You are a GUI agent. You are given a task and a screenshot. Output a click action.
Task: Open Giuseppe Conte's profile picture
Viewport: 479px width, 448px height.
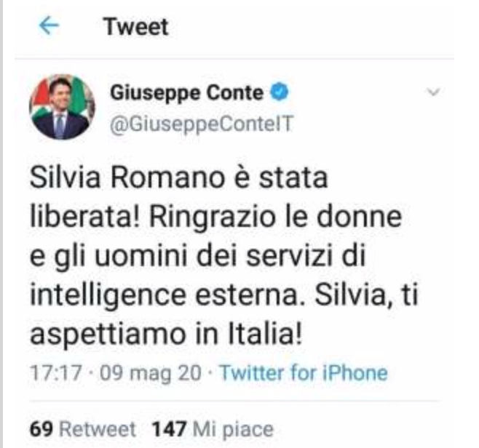[x=62, y=107]
